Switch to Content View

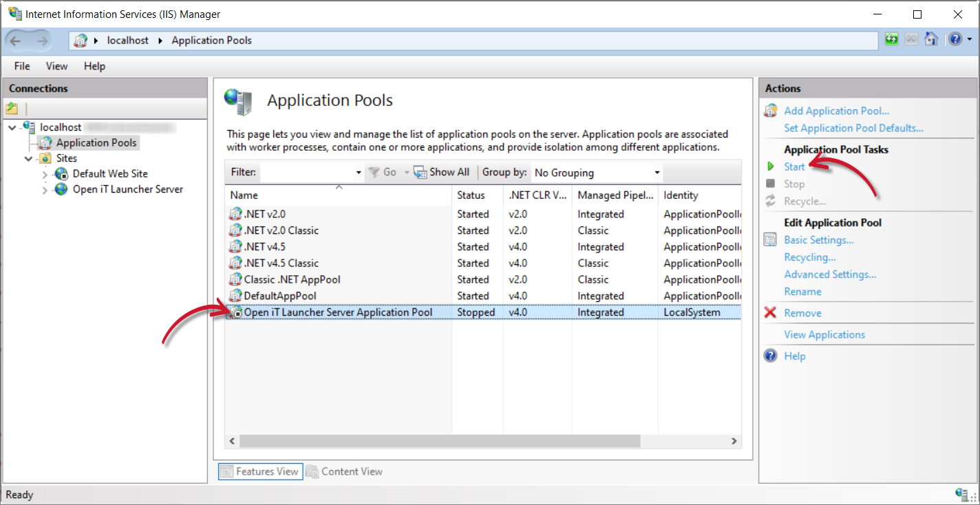click(344, 471)
